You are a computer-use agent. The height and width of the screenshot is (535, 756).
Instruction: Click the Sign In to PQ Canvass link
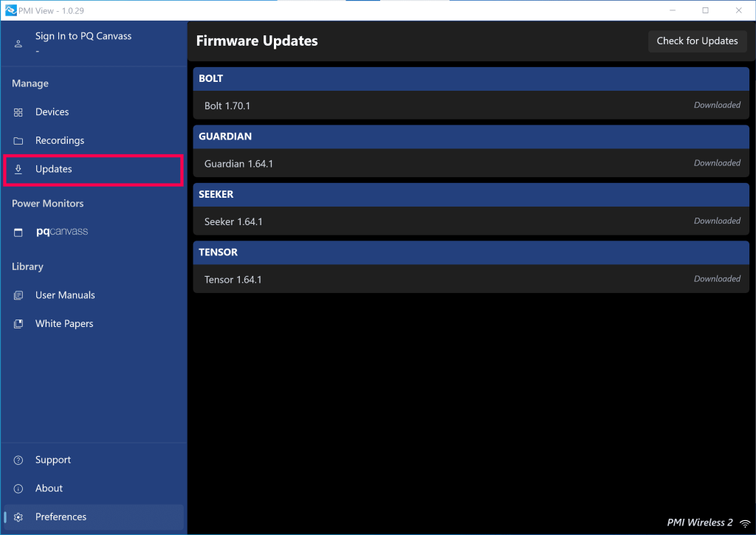coord(83,35)
